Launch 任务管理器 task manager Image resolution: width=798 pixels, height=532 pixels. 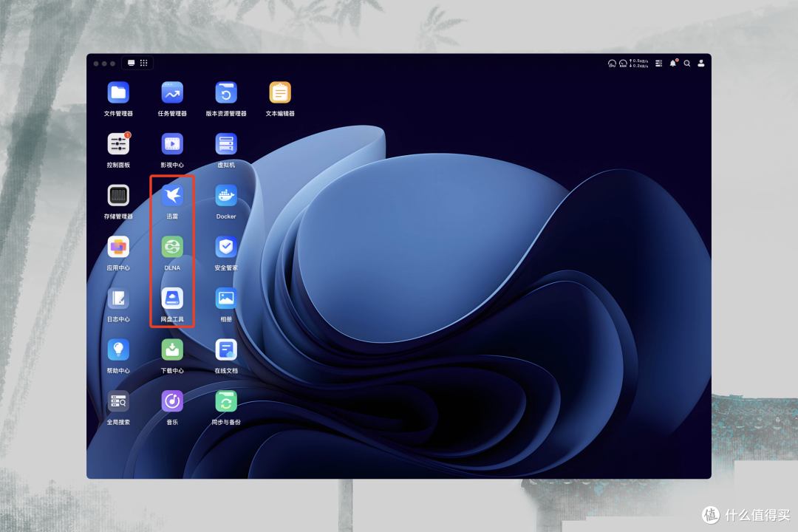pos(172,92)
